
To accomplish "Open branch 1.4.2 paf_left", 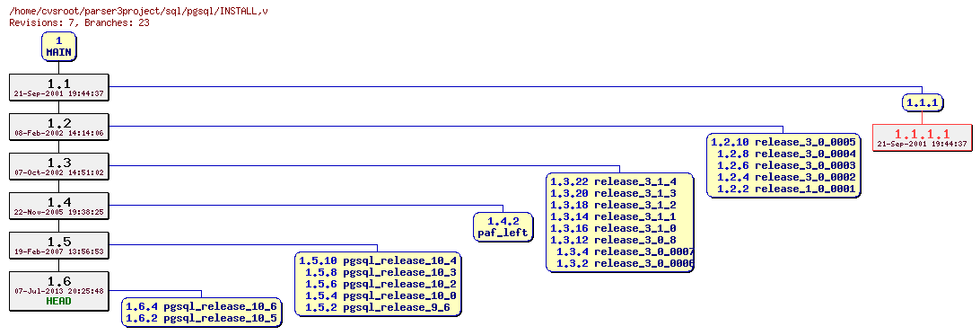I will point(503,227).
